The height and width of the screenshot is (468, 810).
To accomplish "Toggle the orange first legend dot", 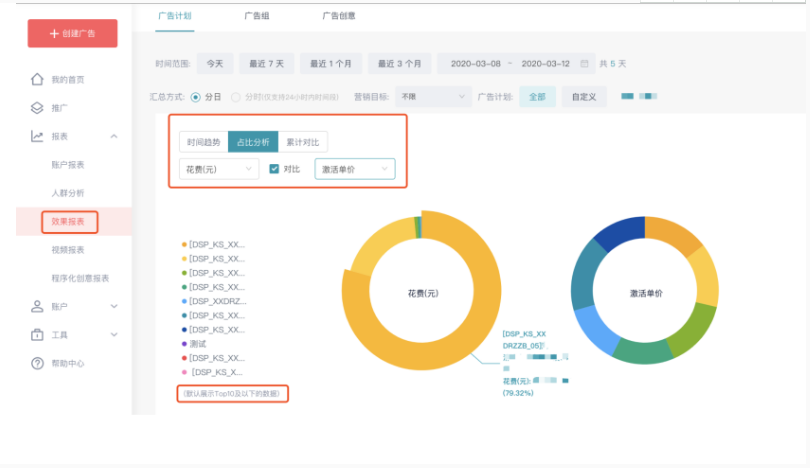I will click(184, 244).
